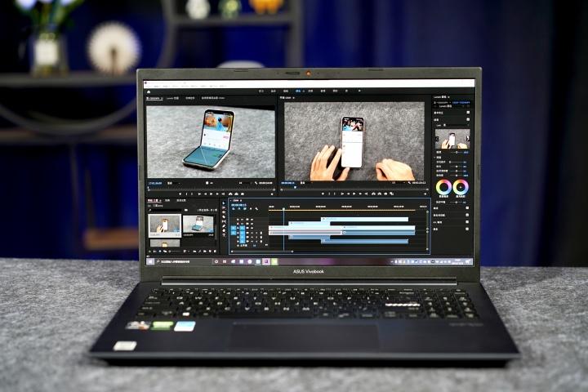
Task: Toggle the Vignette checkbox in Lumetri
Action: coord(467,229)
